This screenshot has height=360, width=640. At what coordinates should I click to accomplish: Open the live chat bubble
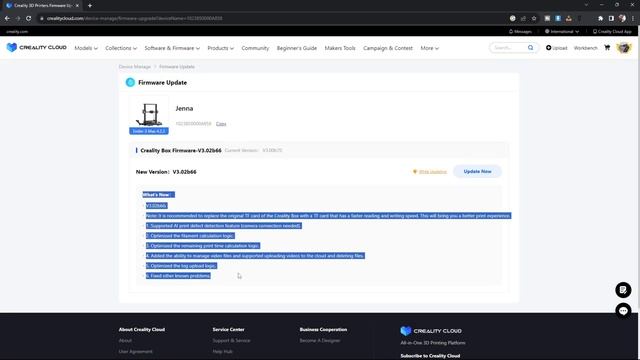tap(623, 311)
